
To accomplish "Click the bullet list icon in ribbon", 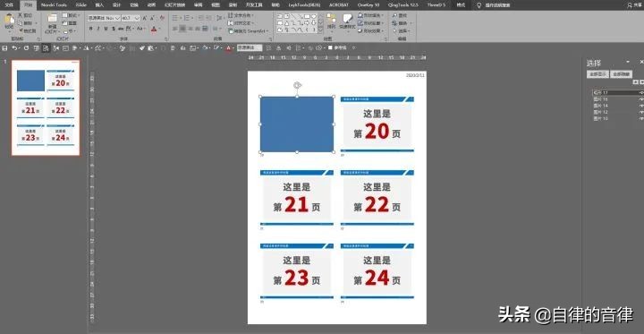I will click(175, 18).
